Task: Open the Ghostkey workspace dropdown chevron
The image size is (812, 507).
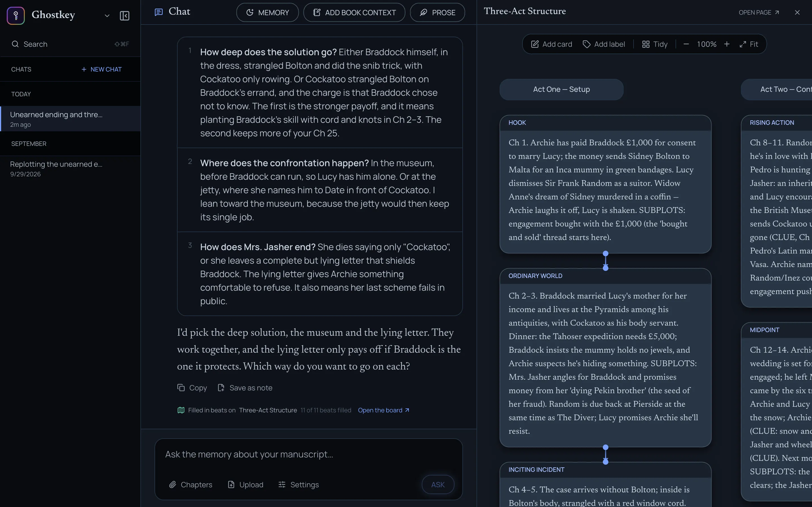Action: [x=107, y=15]
